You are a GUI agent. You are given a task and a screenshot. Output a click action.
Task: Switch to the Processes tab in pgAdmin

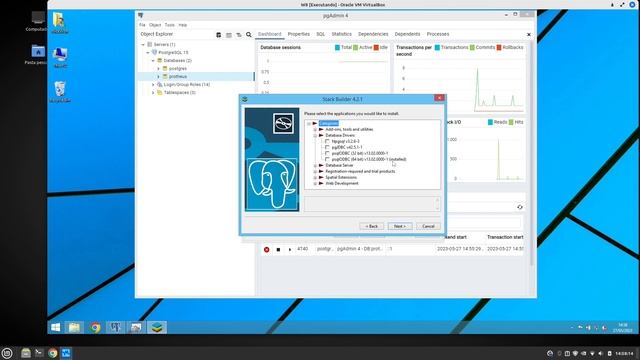[x=438, y=34]
